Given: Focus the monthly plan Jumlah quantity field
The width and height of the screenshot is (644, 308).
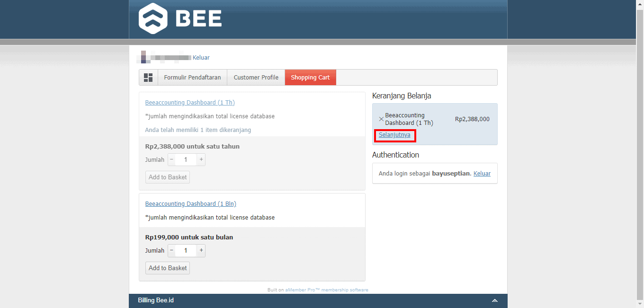Looking at the screenshot, I should [186, 250].
